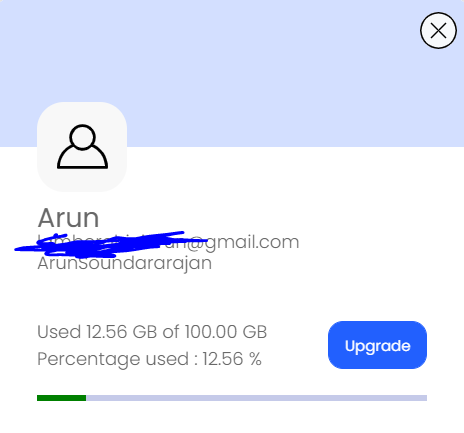This screenshot has width=464, height=433.
Task: Select the display name Arun heading
Action: 68,218
